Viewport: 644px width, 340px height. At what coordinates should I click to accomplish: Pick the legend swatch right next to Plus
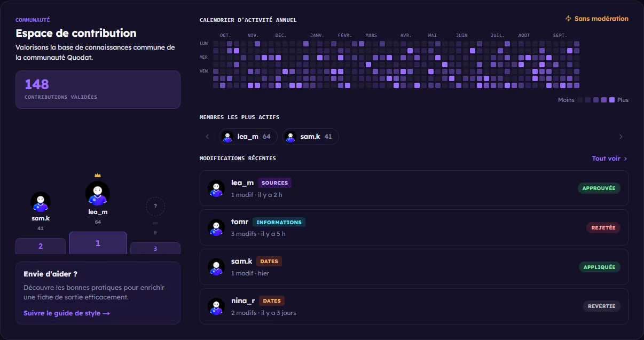(612, 100)
